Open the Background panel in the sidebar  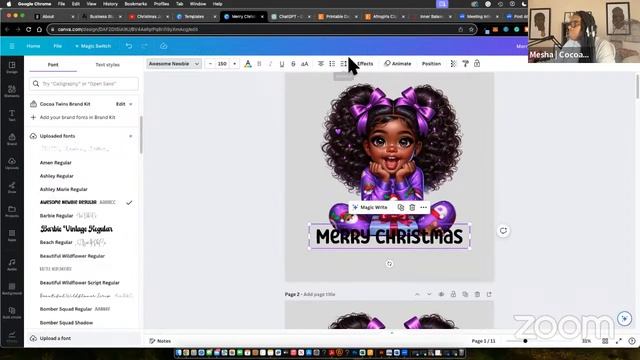click(x=12, y=289)
